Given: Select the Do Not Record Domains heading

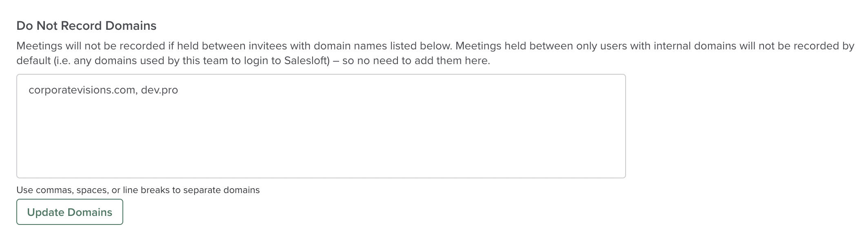Looking at the screenshot, I should pos(87,26).
